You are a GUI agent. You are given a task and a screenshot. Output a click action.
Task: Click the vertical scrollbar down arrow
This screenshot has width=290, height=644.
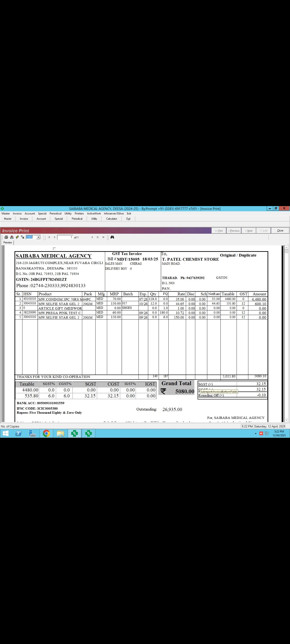click(286, 420)
